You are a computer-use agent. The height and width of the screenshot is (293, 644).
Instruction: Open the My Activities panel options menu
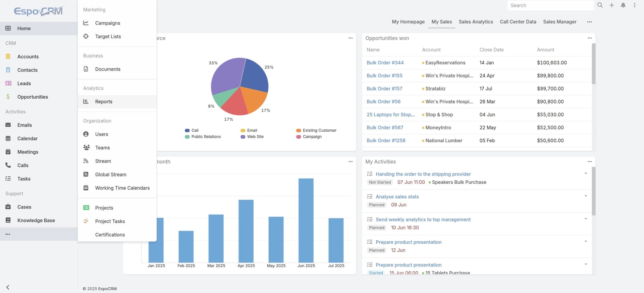tap(590, 161)
